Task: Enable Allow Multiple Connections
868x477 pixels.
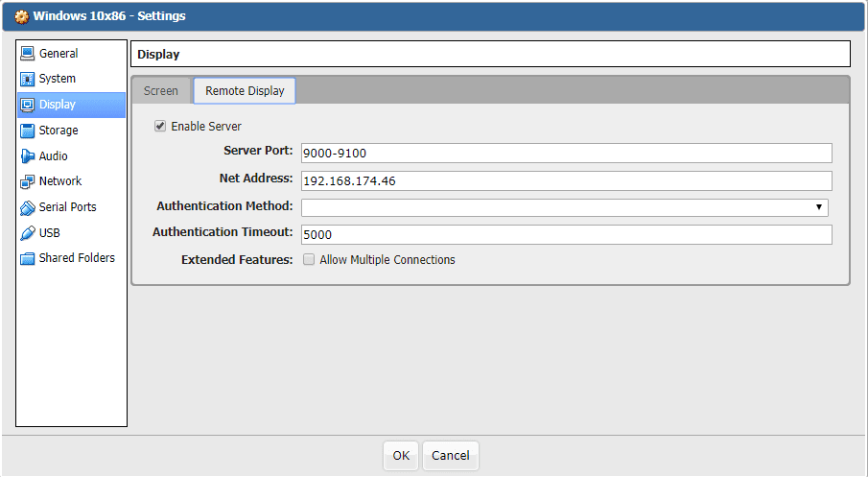Action: pos(309,259)
